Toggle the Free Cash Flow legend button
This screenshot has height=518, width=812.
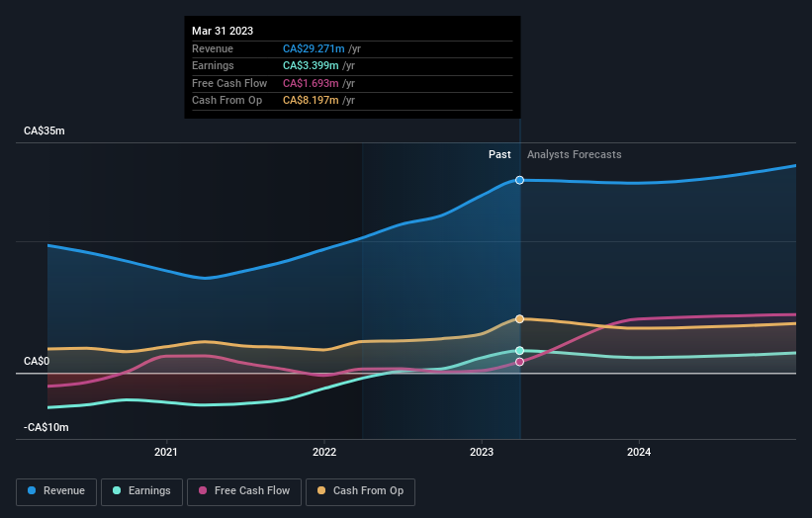[244, 491]
